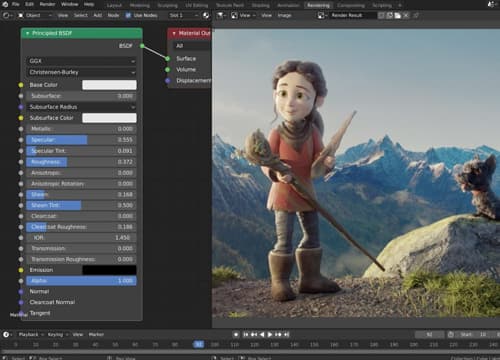Open the File menu
This screenshot has height=360, width=500.
click(x=16, y=4)
